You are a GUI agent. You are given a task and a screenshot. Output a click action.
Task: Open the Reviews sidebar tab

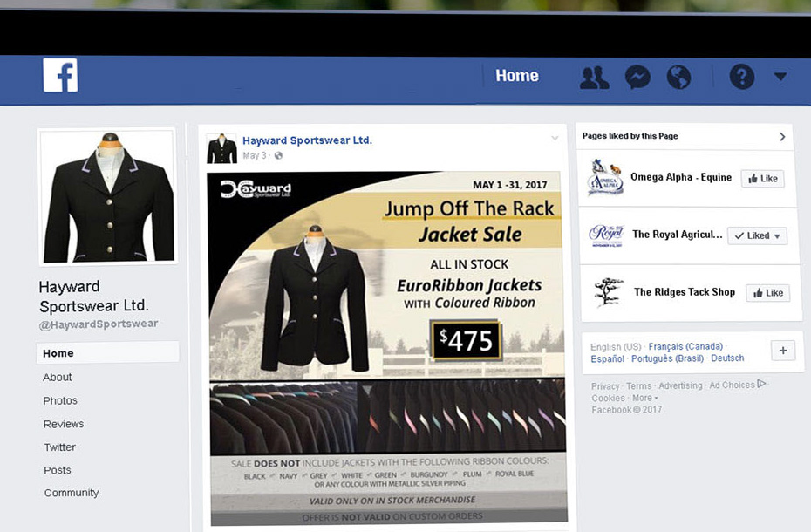pyautogui.click(x=63, y=424)
